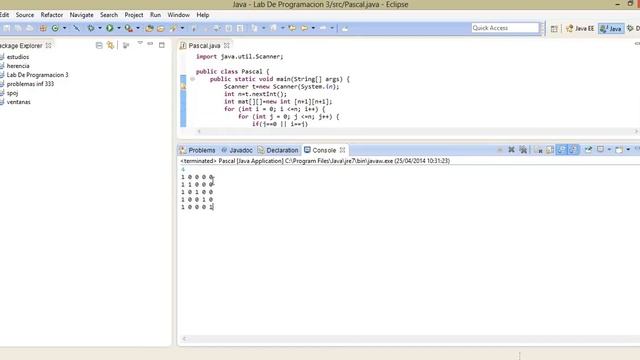Image resolution: width=640 pixels, height=360 pixels.
Task: Click the Open Type icon in toolbar
Action: (149, 28)
